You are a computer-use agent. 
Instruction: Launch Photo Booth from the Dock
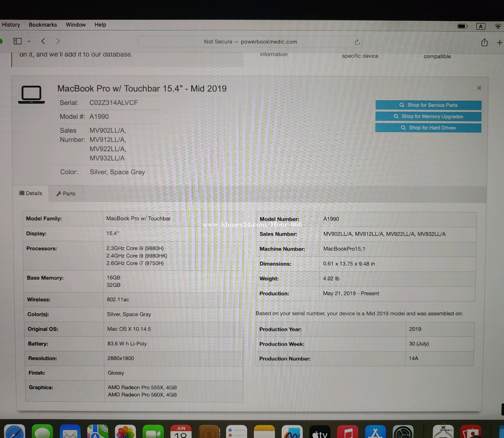click(471, 431)
